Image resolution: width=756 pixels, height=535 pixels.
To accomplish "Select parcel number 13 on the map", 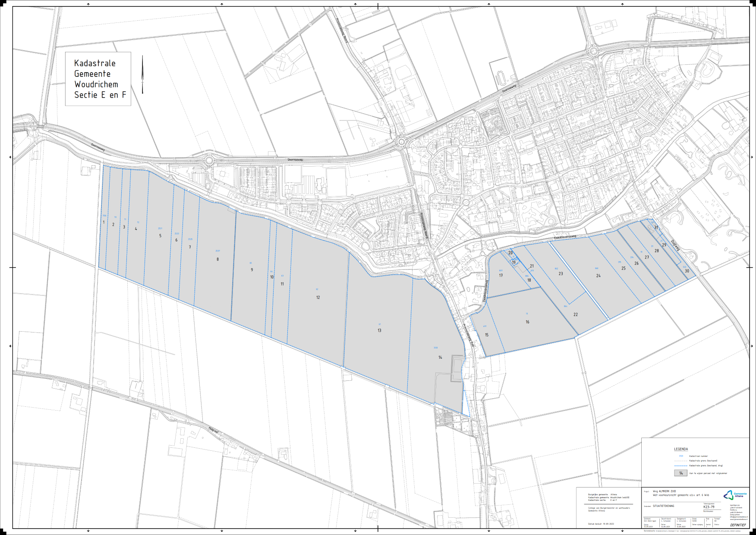I will pyautogui.click(x=379, y=330).
